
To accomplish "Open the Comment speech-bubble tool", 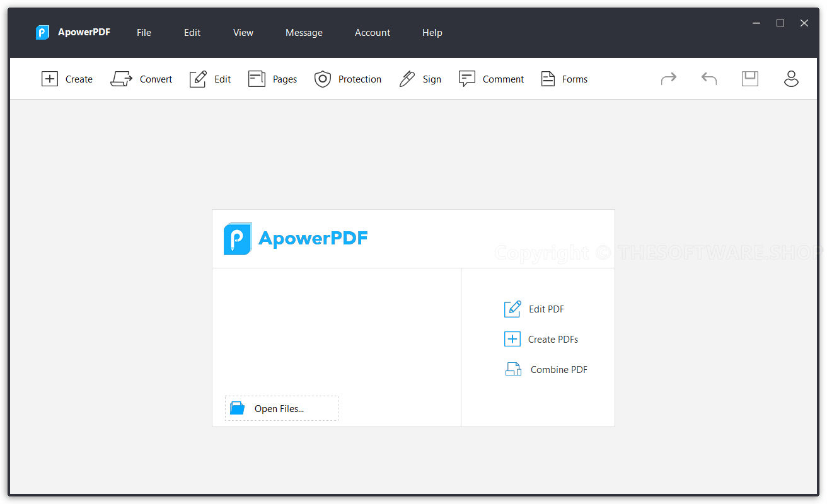I will pos(491,79).
